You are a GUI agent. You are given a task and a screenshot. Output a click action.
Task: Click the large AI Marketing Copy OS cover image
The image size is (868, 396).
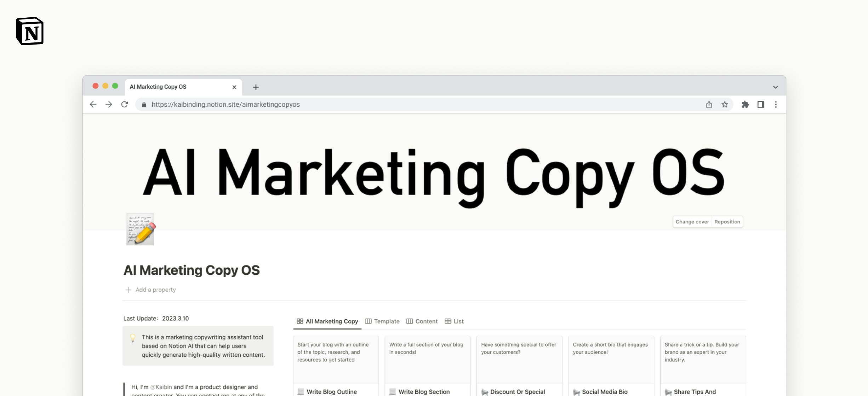pos(434,172)
